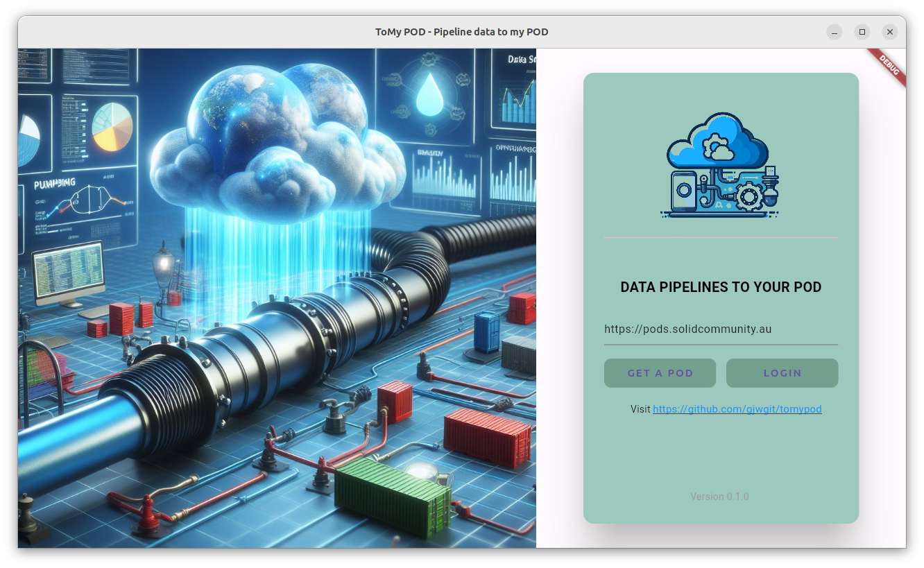Click the DATA PIPELINES TO YOUR POD heading
Screen dimensions: 924x568
pyautogui.click(x=721, y=287)
